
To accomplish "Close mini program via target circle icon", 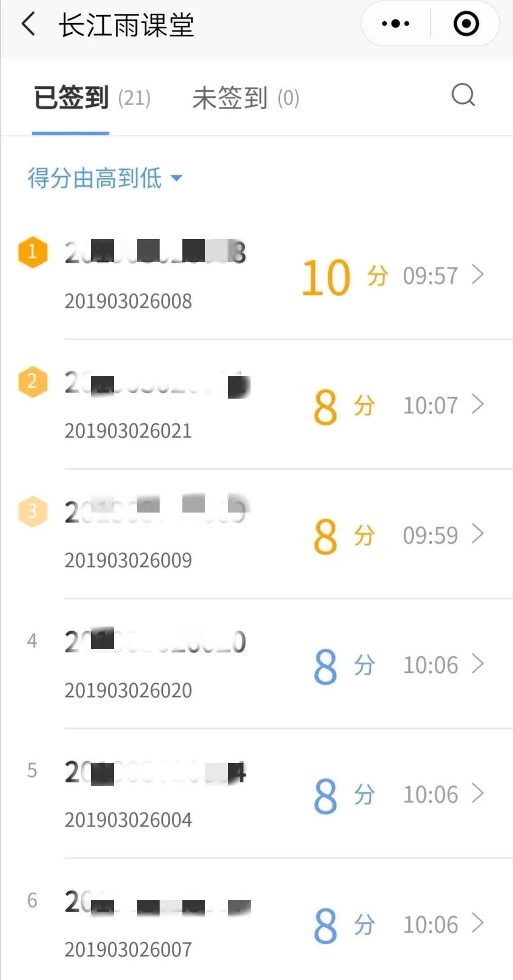I will coord(466,23).
